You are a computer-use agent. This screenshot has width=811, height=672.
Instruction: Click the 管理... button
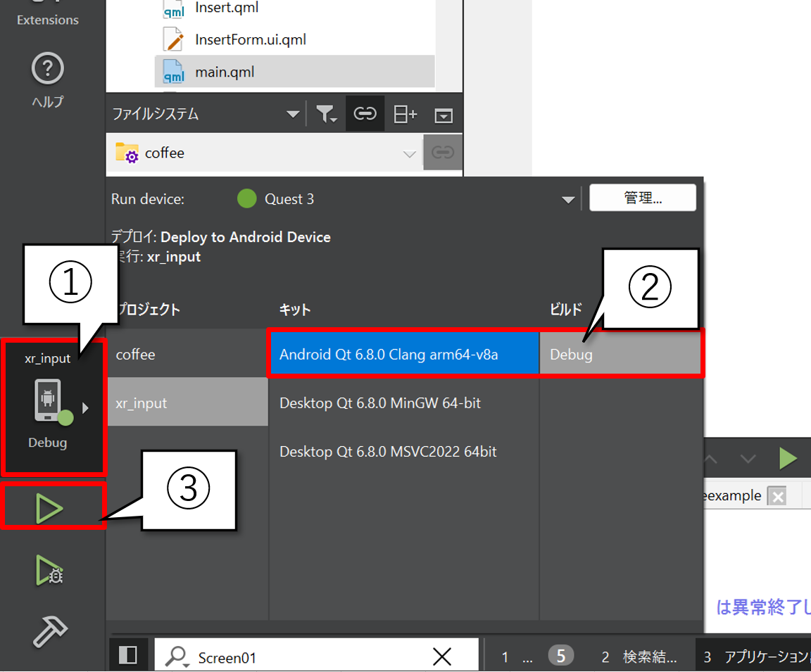pos(642,198)
